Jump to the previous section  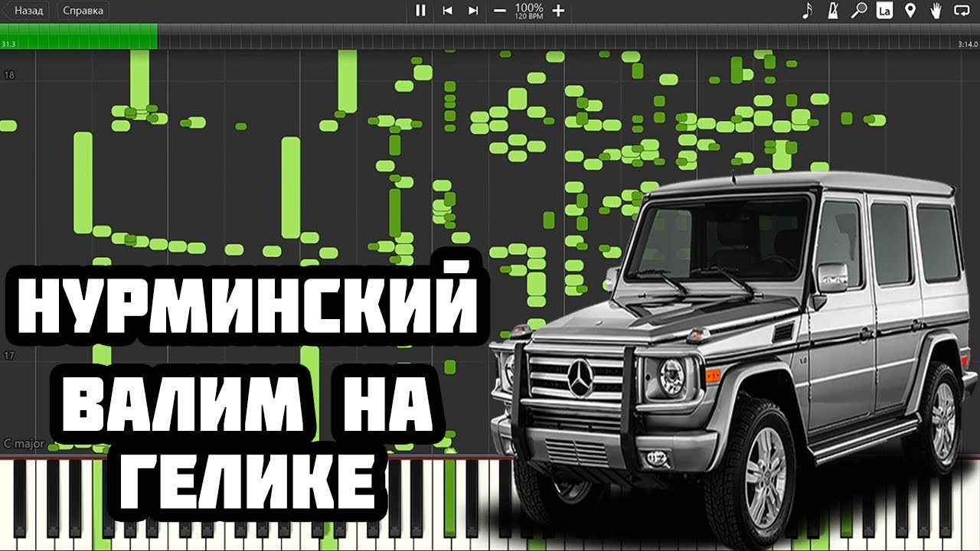[x=447, y=11]
